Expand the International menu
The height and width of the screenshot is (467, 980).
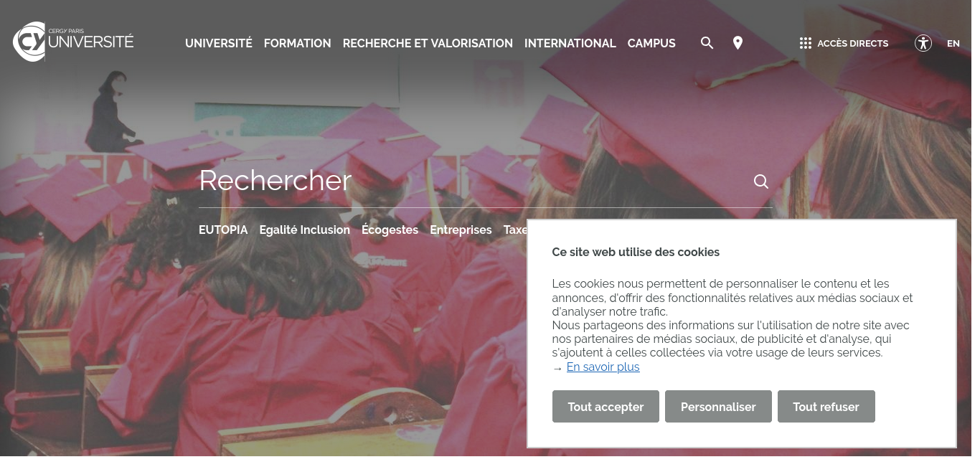570,43
